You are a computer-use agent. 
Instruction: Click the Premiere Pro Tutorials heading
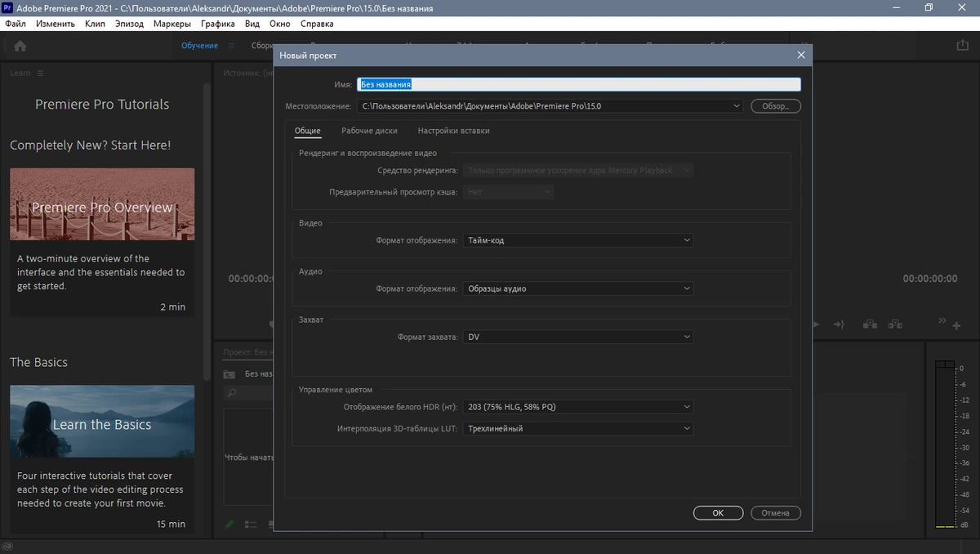[x=102, y=105]
